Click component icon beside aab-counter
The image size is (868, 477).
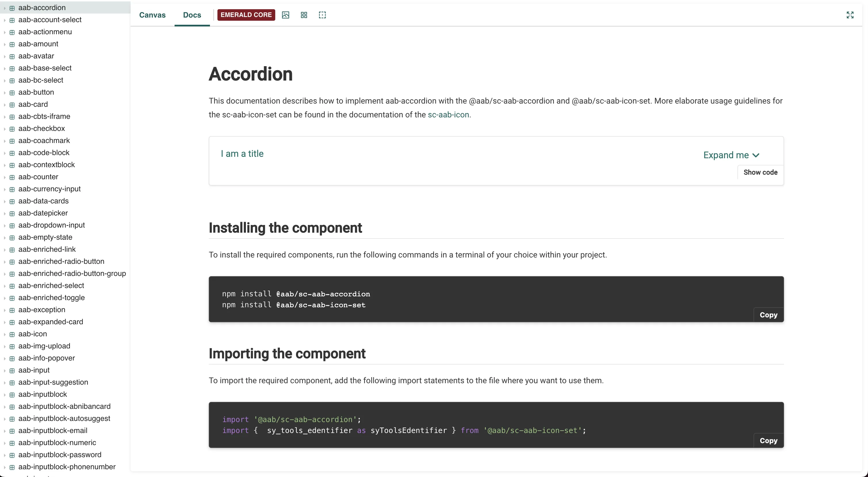[x=12, y=177]
